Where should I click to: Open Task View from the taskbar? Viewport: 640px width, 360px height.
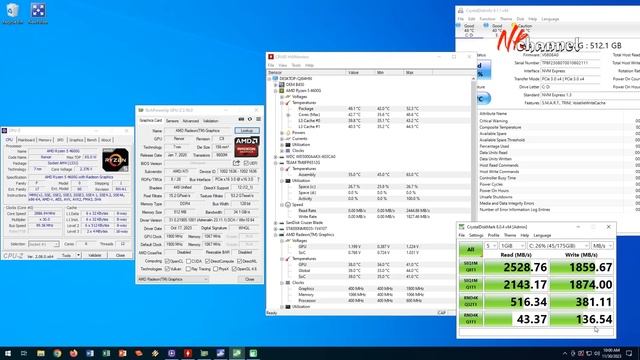[x=24, y=353]
